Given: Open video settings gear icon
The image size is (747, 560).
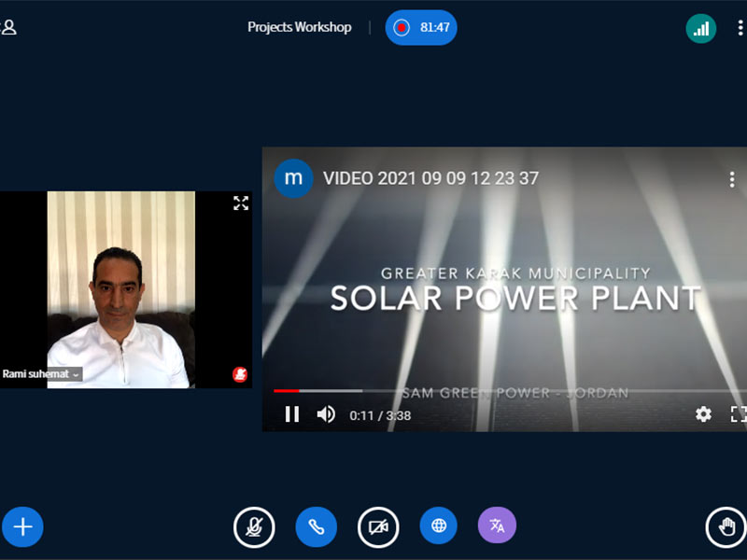Looking at the screenshot, I should coord(703,414).
